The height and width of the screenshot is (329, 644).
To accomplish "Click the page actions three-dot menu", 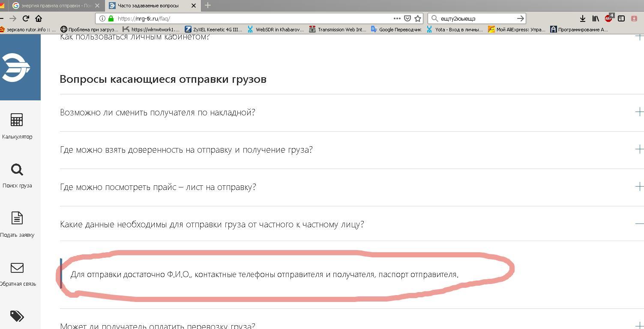I will pos(397,18).
